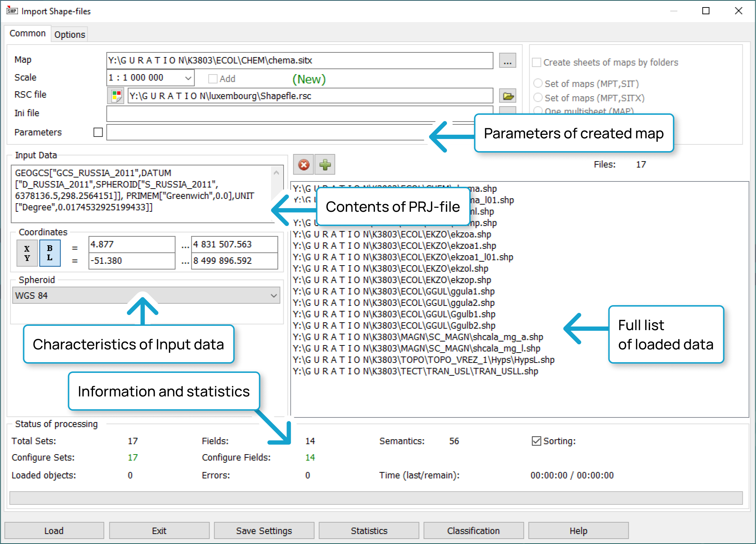This screenshot has height=544, width=756.
Task: Click the Ini file input field
Action: coord(300,114)
